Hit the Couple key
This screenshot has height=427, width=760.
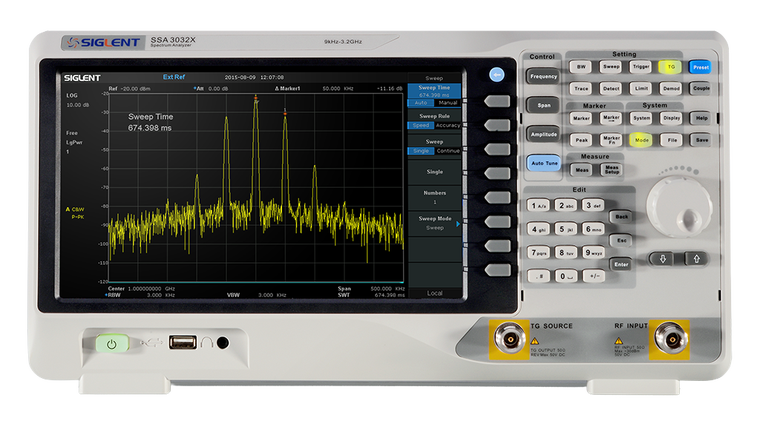[701, 89]
